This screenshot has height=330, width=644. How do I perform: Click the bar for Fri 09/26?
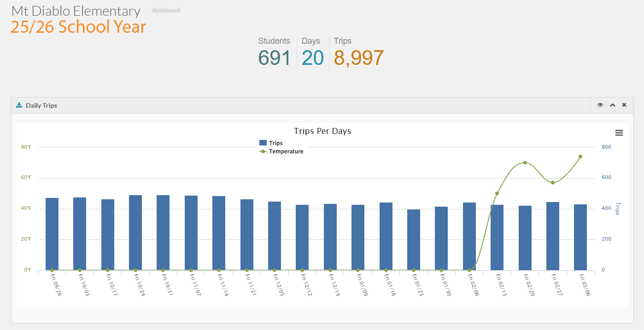click(x=52, y=234)
